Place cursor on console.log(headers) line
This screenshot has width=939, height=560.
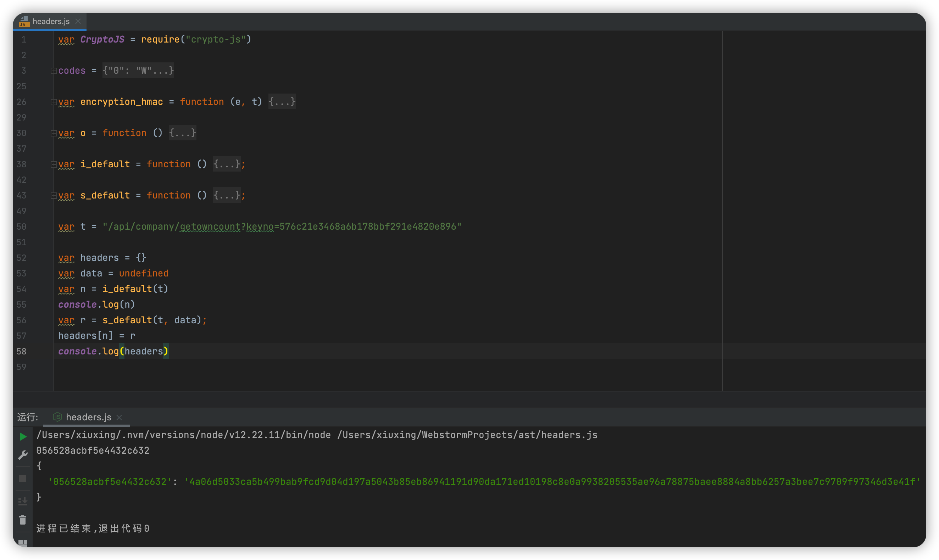pyautogui.click(x=113, y=351)
